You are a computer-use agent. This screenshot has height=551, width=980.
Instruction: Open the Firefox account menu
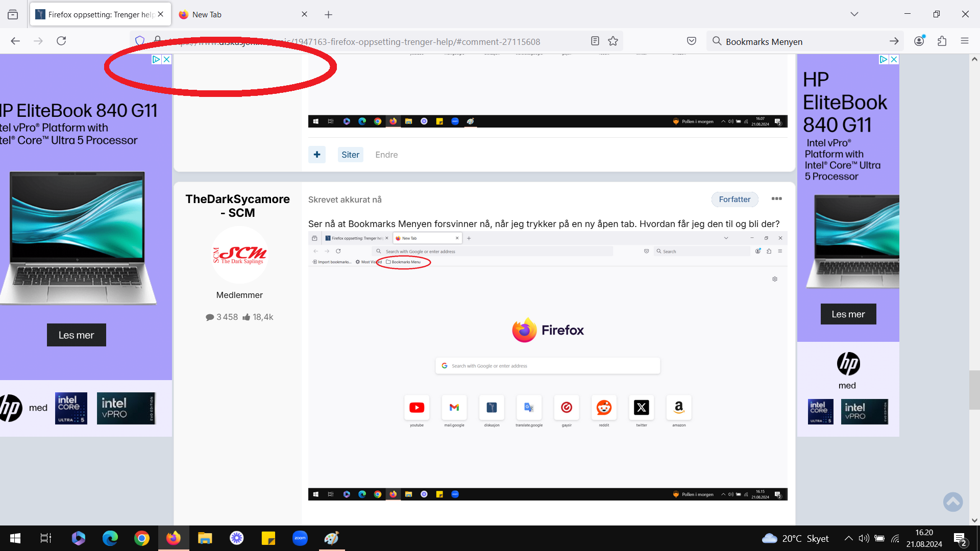(919, 41)
